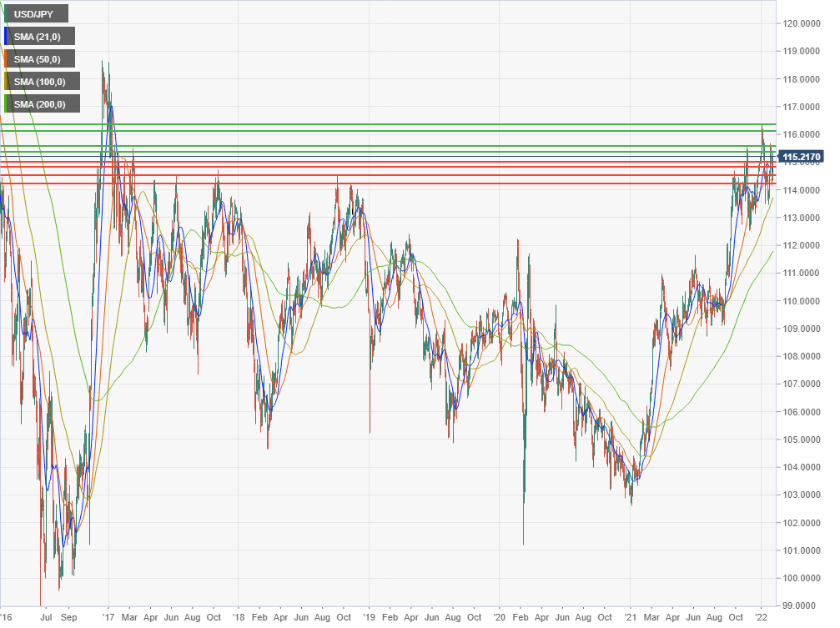Click the blue SMA 21 color swatch
This screenshot has width=840, height=628.
6,37
